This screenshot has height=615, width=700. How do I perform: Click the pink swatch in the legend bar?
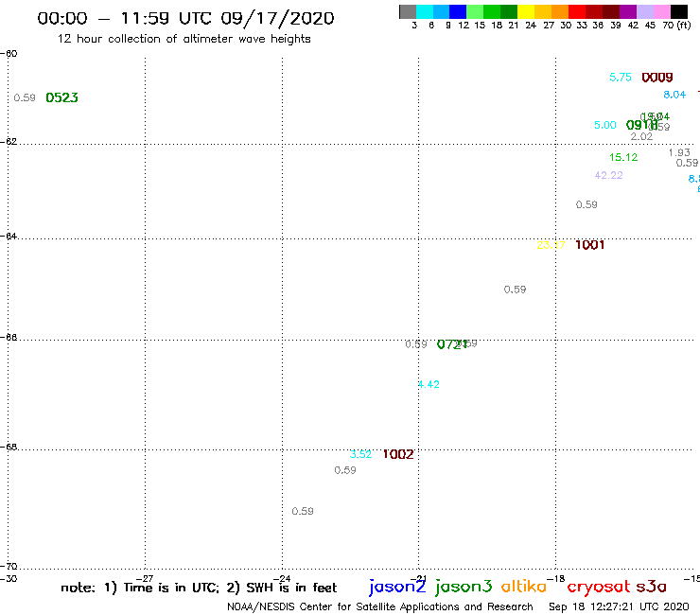tap(661, 11)
